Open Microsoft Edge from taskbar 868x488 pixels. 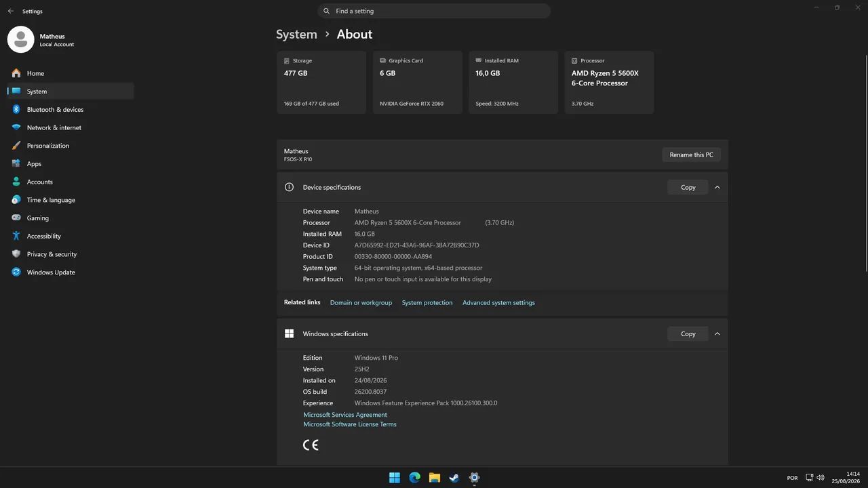click(414, 478)
